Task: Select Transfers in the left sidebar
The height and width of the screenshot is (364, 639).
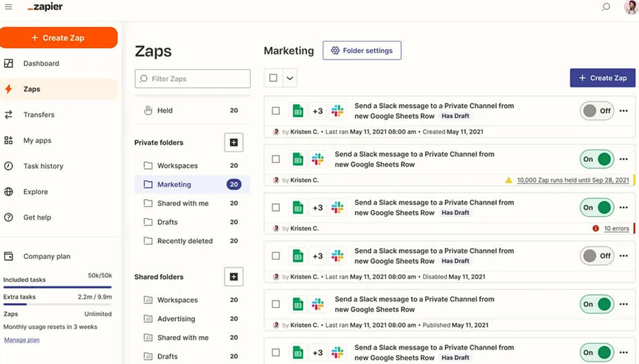Action: click(39, 115)
